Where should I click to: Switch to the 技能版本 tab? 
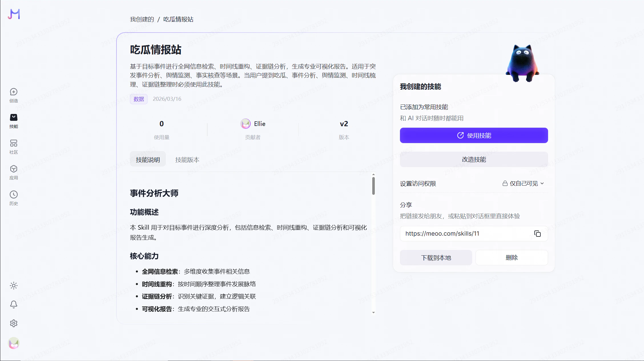click(187, 160)
